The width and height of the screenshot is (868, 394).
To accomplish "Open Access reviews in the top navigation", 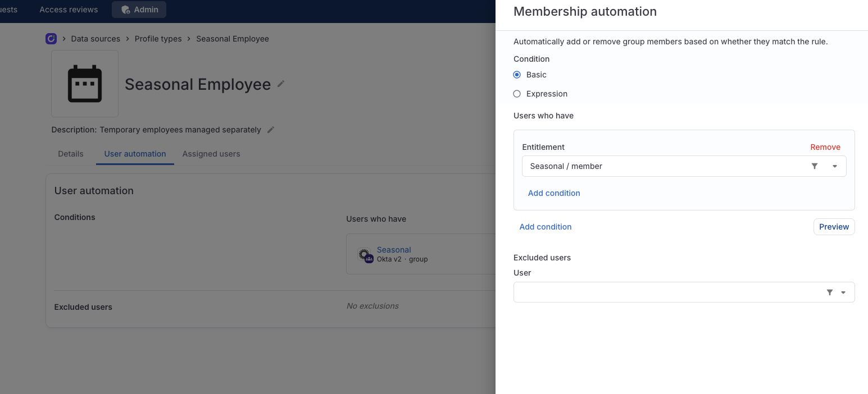I will (68, 9).
